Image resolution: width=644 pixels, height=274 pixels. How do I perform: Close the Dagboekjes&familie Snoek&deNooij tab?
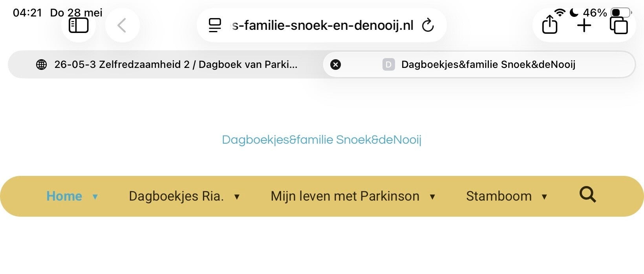pyautogui.click(x=335, y=64)
